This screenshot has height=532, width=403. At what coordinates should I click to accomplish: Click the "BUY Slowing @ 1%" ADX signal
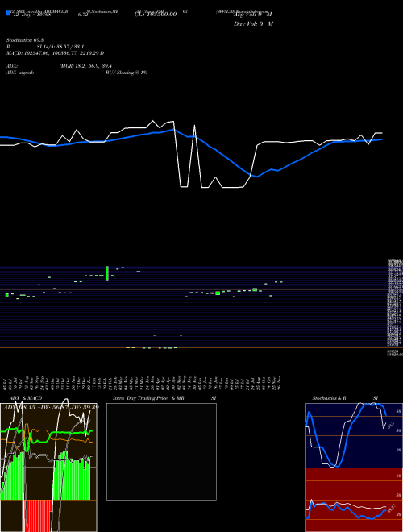coord(127,73)
